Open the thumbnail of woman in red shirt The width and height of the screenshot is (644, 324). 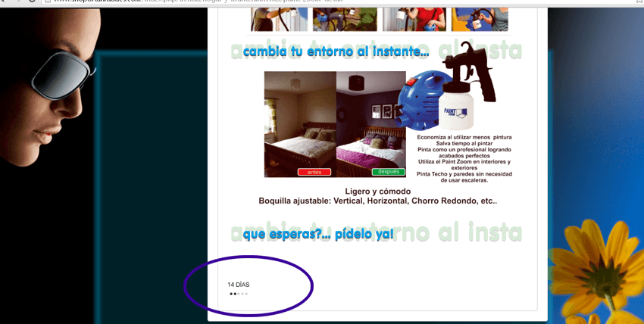click(x=414, y=19)
